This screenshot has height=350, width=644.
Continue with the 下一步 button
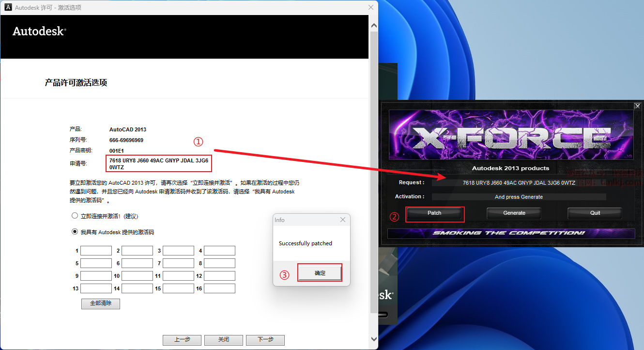pos(265,340)
